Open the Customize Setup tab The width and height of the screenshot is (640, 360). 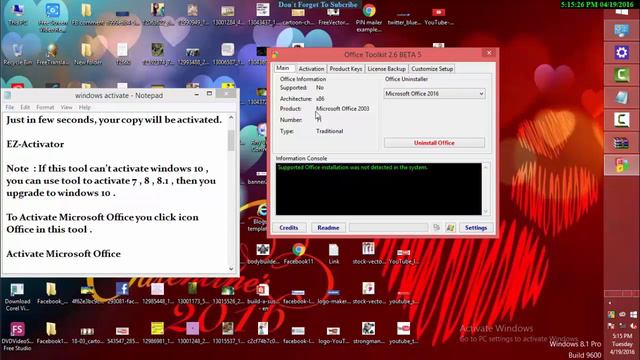point(432,69)
